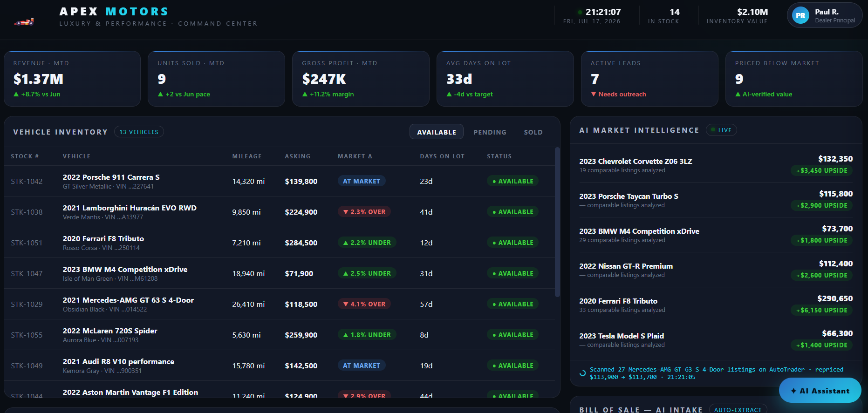Click the 2.2% UNDER badge
868x413 pixels.
click(x=367, y=243)
